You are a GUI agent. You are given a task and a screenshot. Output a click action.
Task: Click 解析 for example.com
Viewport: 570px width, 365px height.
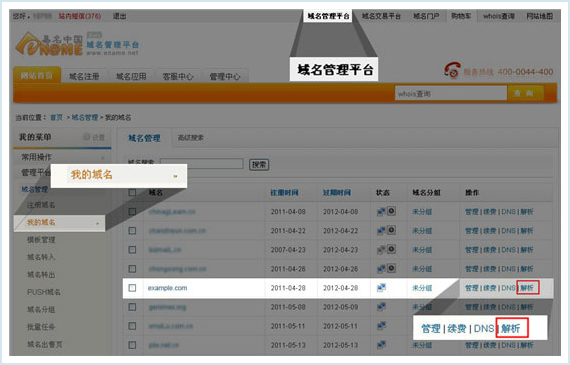pyautogui.click(x=527, y=288)
